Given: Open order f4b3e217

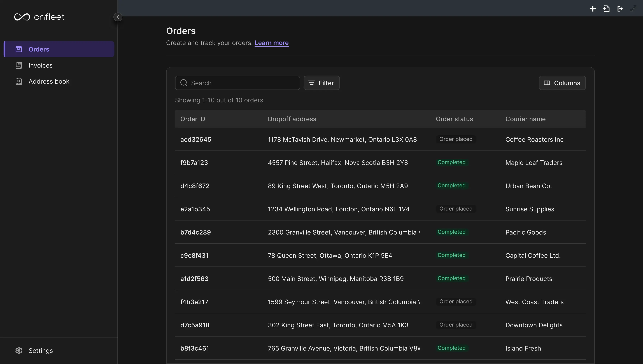Looking at the screenshot, I should pyautogui.click(x=194, y=302).
